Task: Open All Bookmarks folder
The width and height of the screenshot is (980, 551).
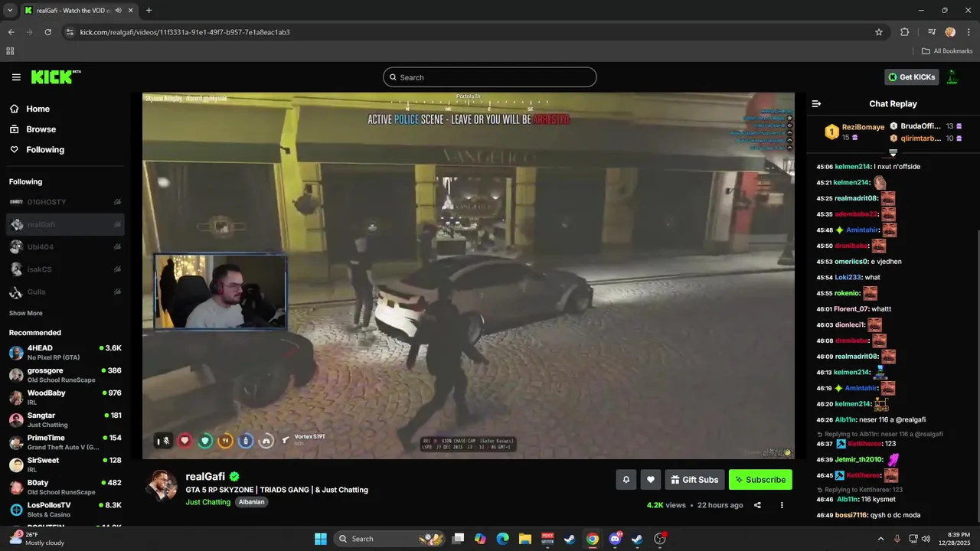Action: coord(947,51)
